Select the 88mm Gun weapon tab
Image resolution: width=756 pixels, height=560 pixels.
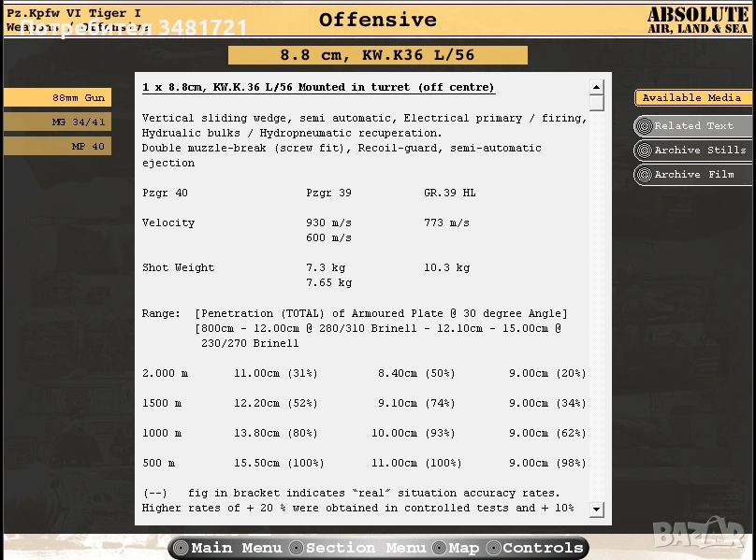click(x=57, y=98)
